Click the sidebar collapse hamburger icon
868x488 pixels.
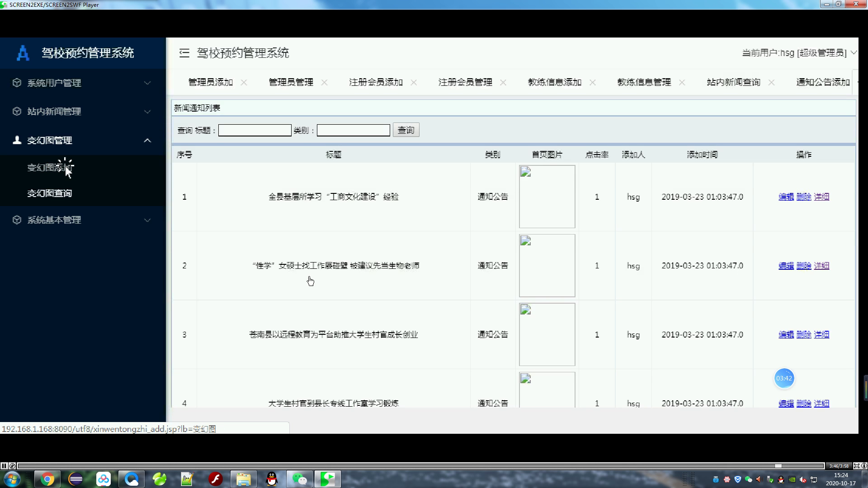pyautogui.click(x=184, y=53)
